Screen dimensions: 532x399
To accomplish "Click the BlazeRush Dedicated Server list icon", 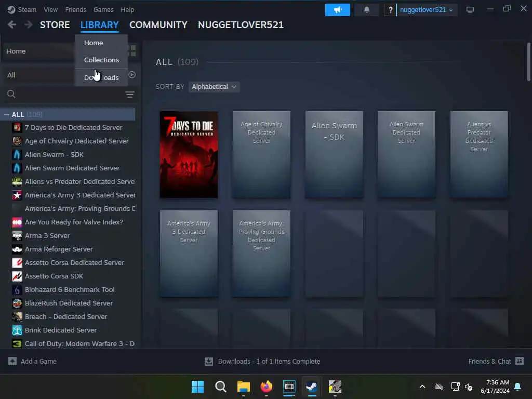I will point(17,303).
